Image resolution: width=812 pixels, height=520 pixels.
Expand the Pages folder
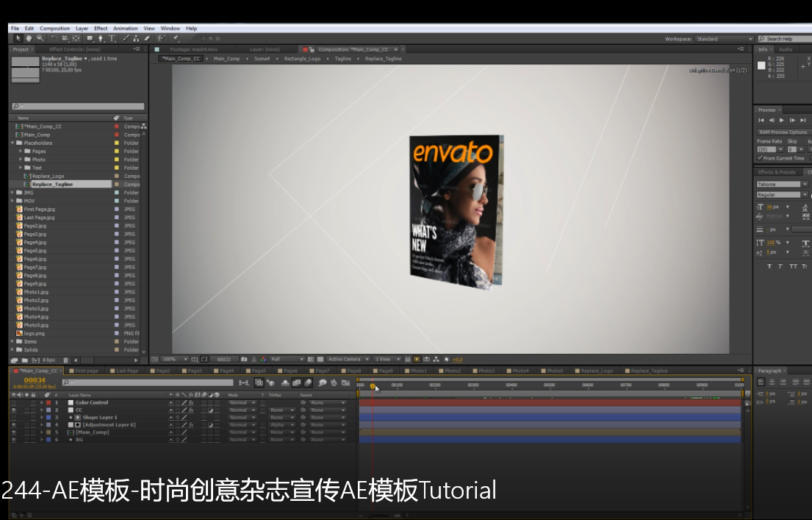pyautogui.click(x=21, y=152)
